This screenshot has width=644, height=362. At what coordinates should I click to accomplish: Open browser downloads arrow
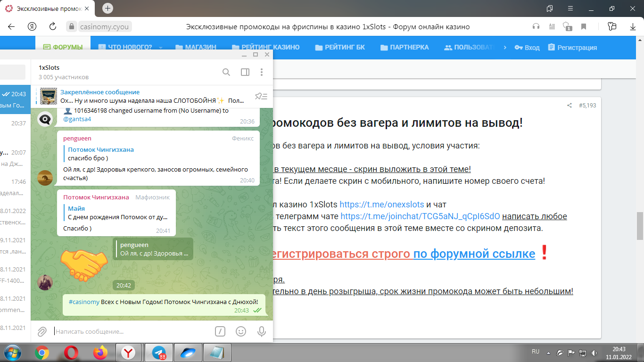point(633,26)
